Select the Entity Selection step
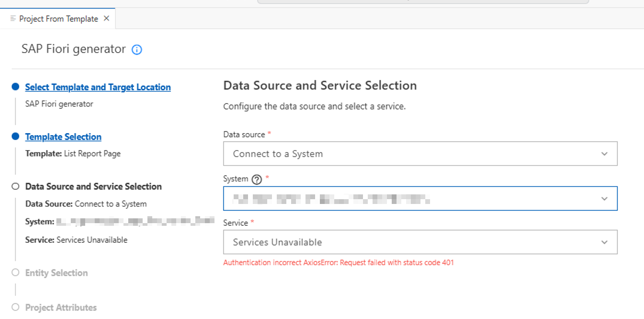 56,273
